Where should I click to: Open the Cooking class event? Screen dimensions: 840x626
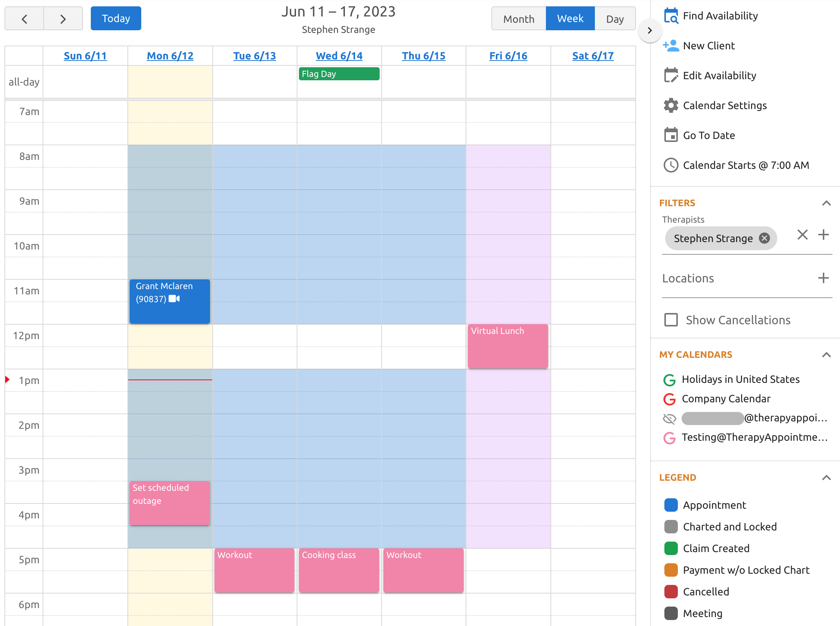pos(339,570)
